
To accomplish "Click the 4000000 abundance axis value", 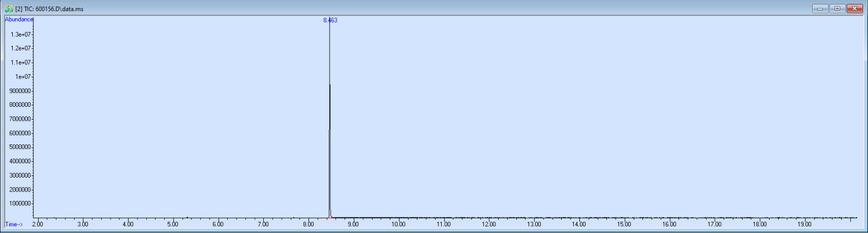I will coord(20,162).
